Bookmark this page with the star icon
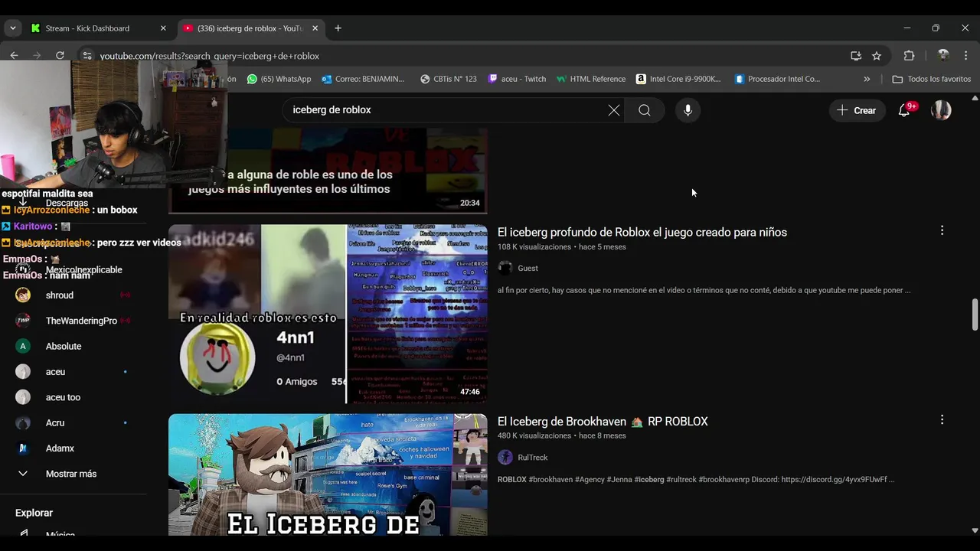The width and height of the screenshot is (980, 551). [877, 56]
